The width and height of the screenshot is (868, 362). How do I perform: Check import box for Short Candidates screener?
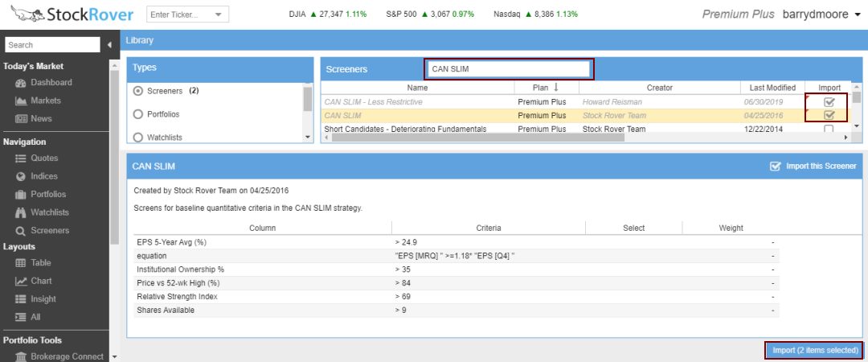pyautogui.click(x=829, y=129)
